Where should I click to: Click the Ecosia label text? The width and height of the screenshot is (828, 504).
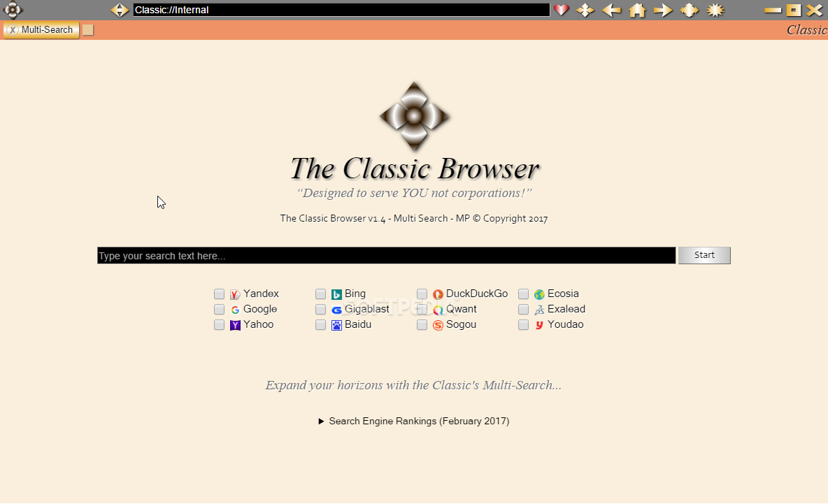(563, 294)
